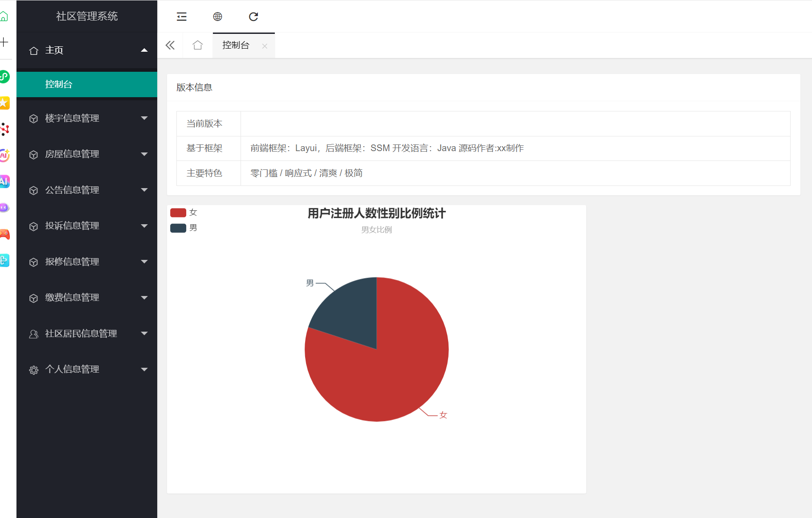
Task: Switch to the 控制台 tab
Action: click(236, 45)
